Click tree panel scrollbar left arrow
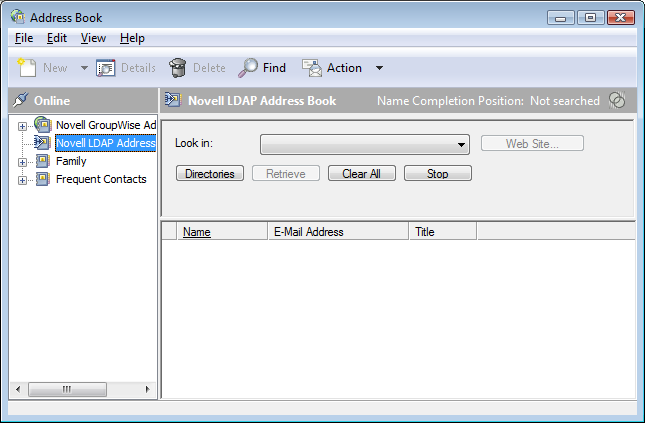The width and height of the screenshot is (645, 423). point(18,389)
